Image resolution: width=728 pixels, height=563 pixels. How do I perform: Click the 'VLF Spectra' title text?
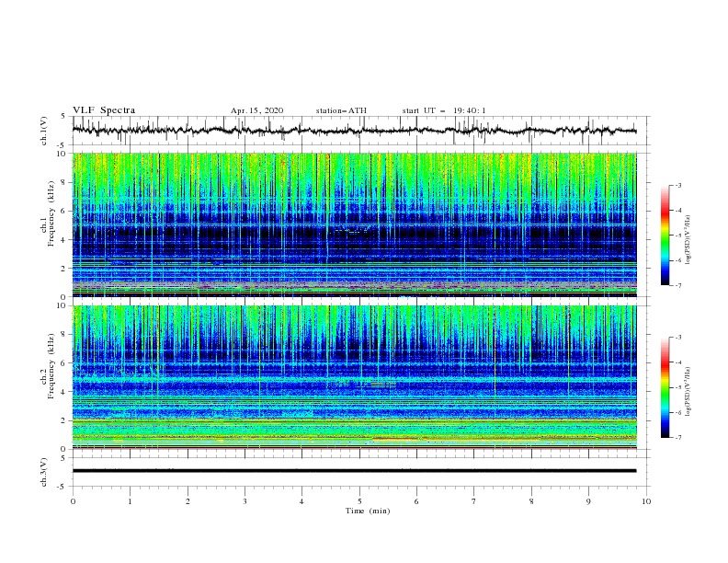(104, 110)
